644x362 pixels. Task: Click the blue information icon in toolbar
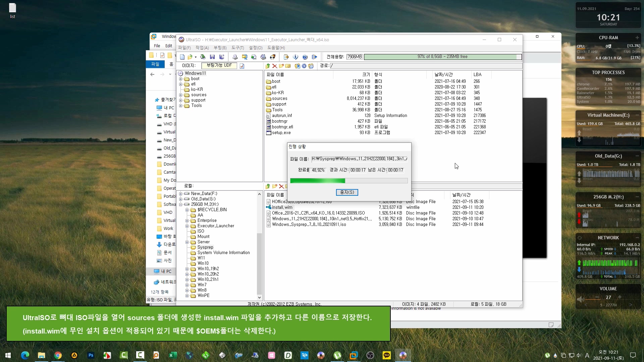(296, 57)
